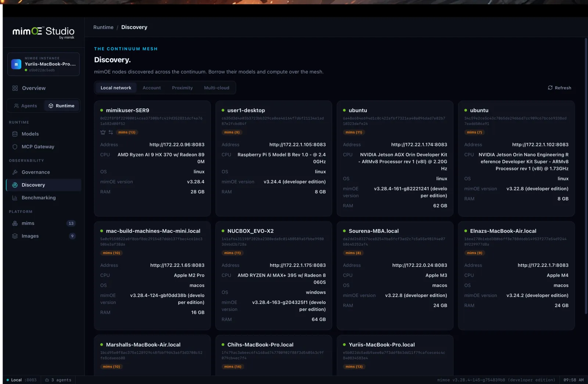Viewport: 588px width, 384px height.
Task: Click the mims (7) badge on ubuntu node
Action: 474,132
